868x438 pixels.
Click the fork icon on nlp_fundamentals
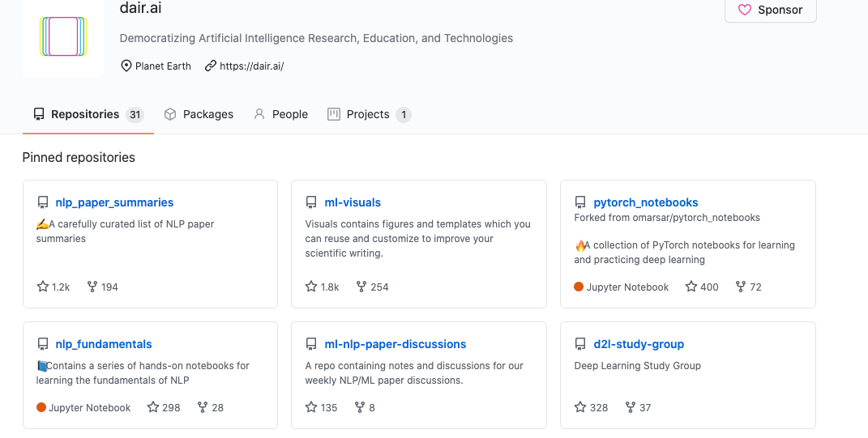click(203, 407)
